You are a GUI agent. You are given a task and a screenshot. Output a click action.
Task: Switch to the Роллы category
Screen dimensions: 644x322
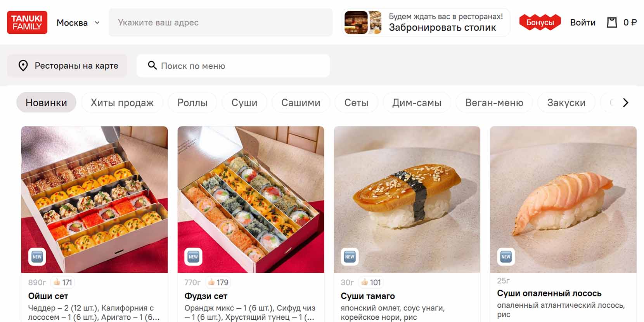pos(192,102)
